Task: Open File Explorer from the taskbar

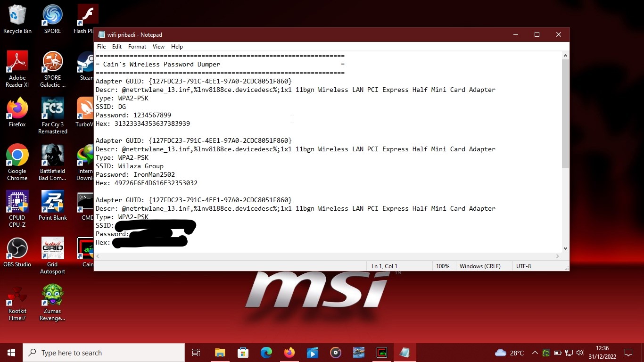Action: pyautogui.click(x=220, y=353)
